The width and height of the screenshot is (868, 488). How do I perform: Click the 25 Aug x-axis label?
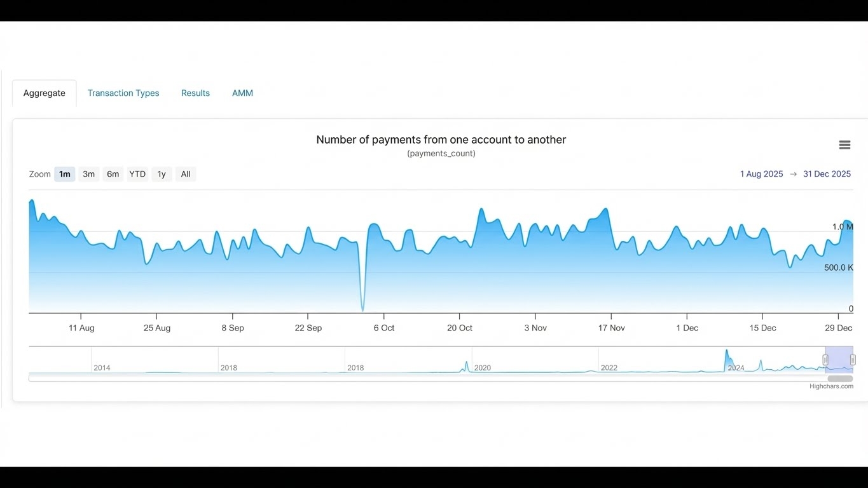pyautogui.click(x=157, y=328)
